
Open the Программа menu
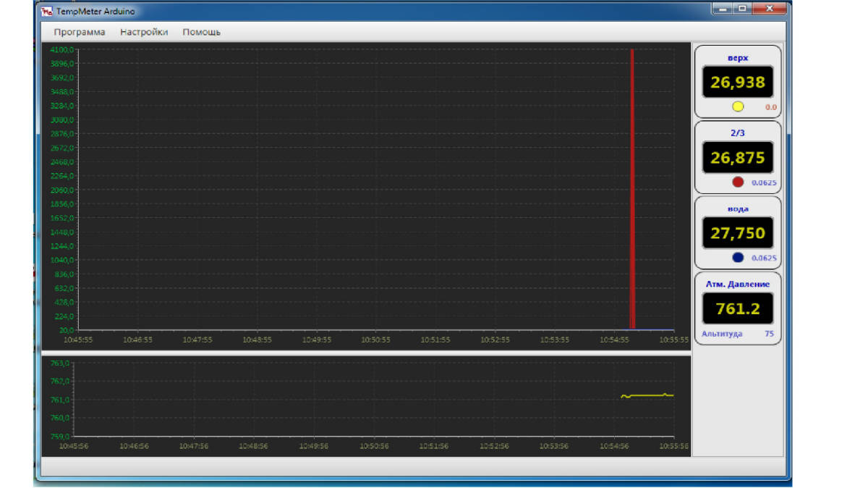80,32
